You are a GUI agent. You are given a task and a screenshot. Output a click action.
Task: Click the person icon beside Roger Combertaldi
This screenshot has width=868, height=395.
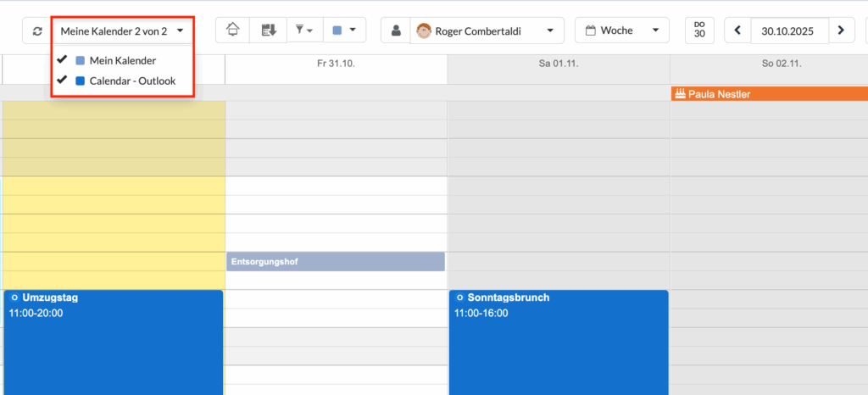click(395, 31)
